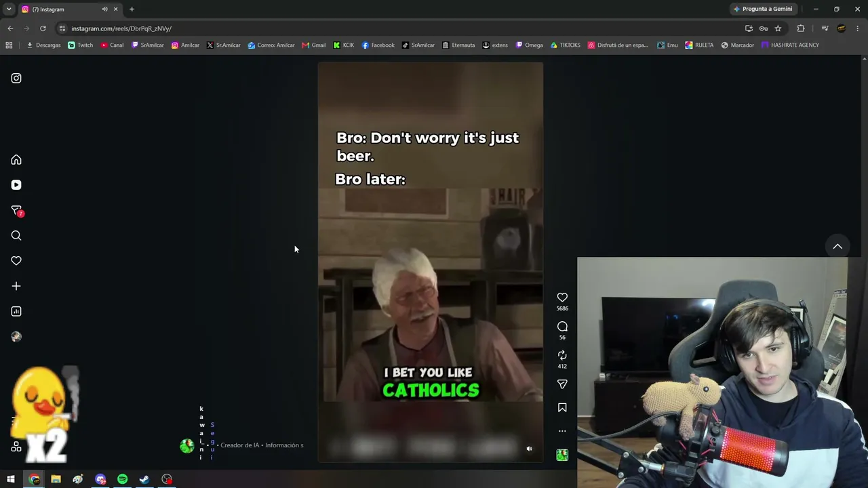Screen dimensions: 868x488
Task: Click the Pregunta a Gemini button
Action: pyautogui.click(x=763, y=9)
